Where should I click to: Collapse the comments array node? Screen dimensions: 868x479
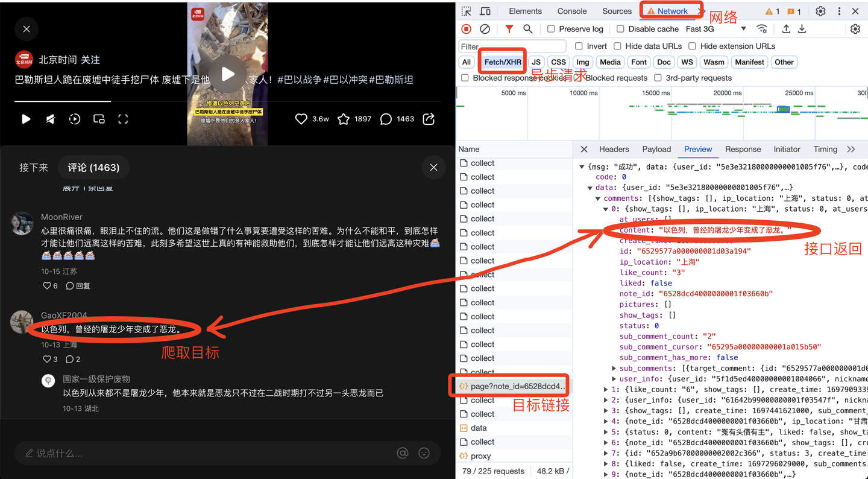click(x=598, y=198)
